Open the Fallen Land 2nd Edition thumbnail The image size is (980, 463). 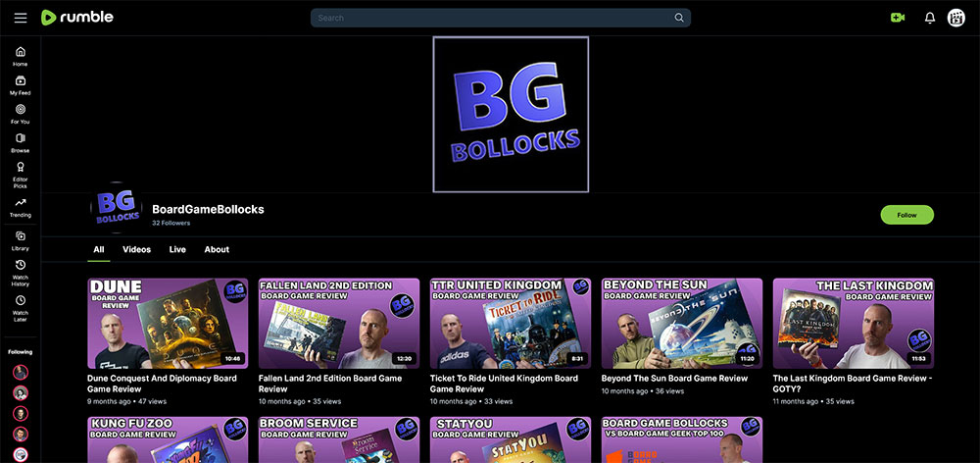pos(339,323)
